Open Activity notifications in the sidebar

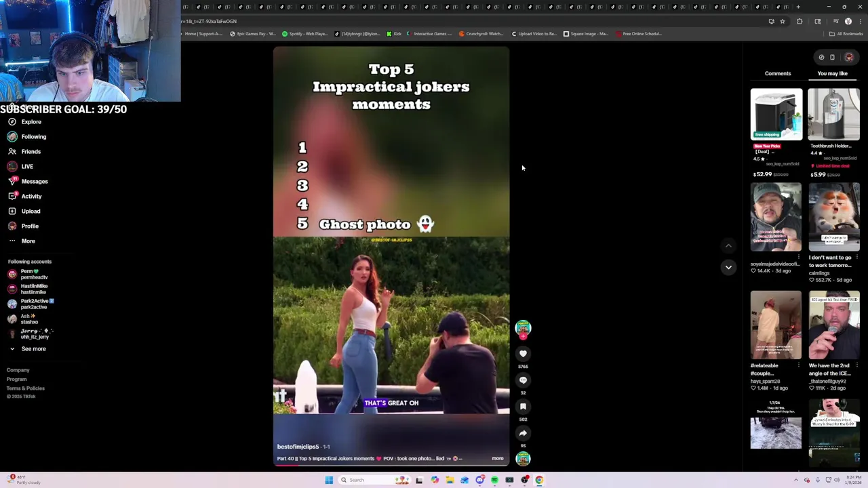coord(24,197)
